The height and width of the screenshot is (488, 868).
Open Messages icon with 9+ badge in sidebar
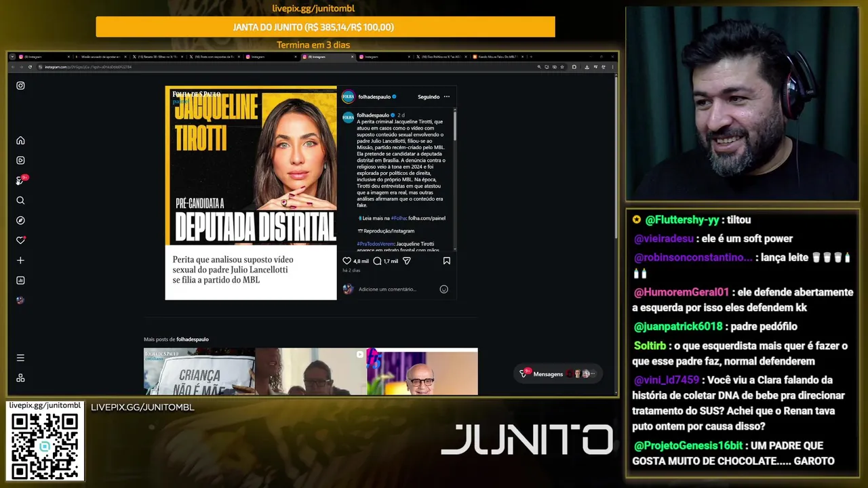click(20, 180)
